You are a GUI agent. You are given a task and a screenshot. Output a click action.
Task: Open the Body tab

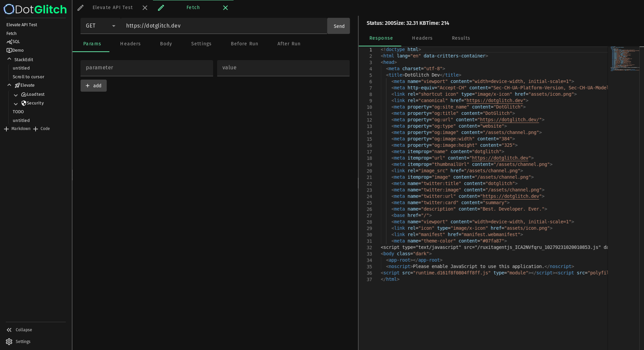pyautogui.click(x=166, y=44)
